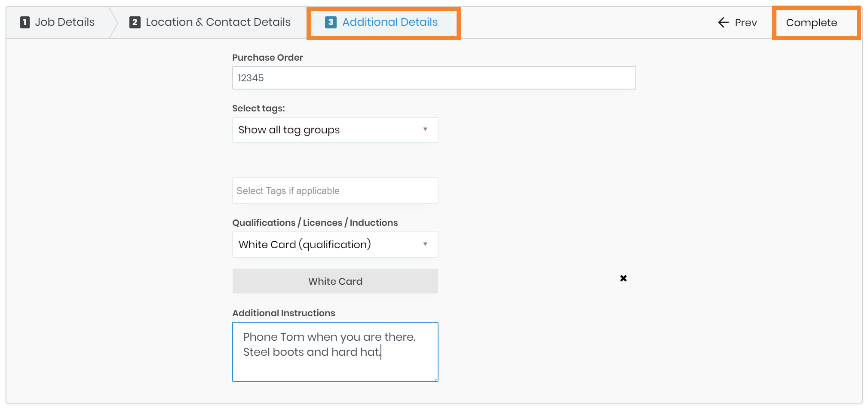The width and height of the screenshot is (868, 410).
Task: Click the 'Select Tags if applicable' field
Action: click(335, 191)
